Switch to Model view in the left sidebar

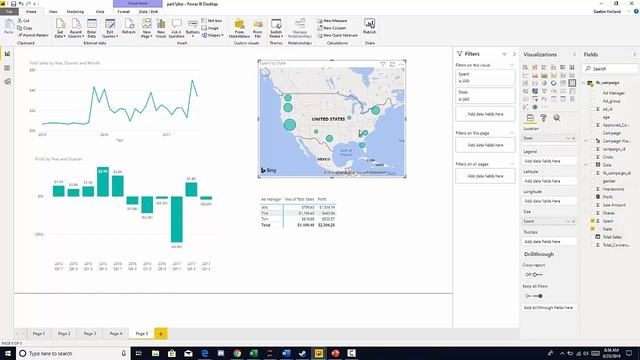point(7,82)
